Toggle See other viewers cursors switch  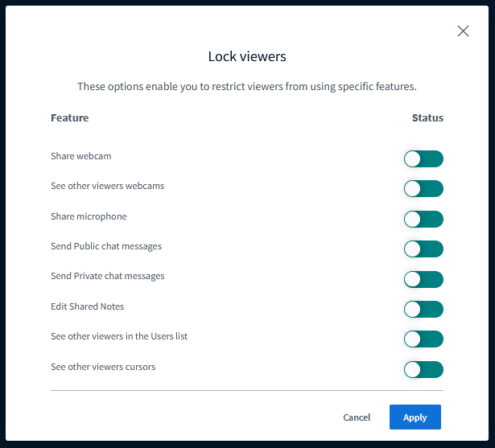(x=423, y=370)
